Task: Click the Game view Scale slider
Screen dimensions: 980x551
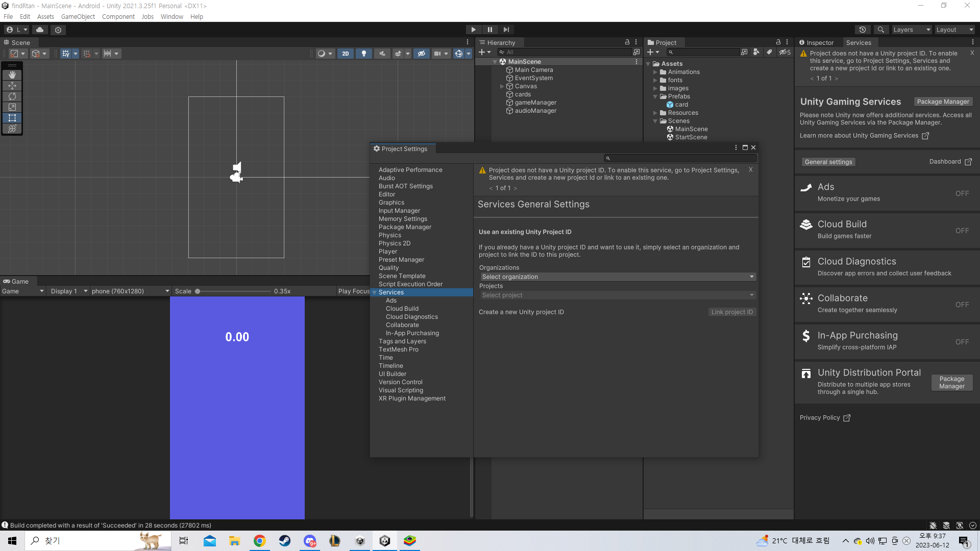Action: click(x=234, y=291)
